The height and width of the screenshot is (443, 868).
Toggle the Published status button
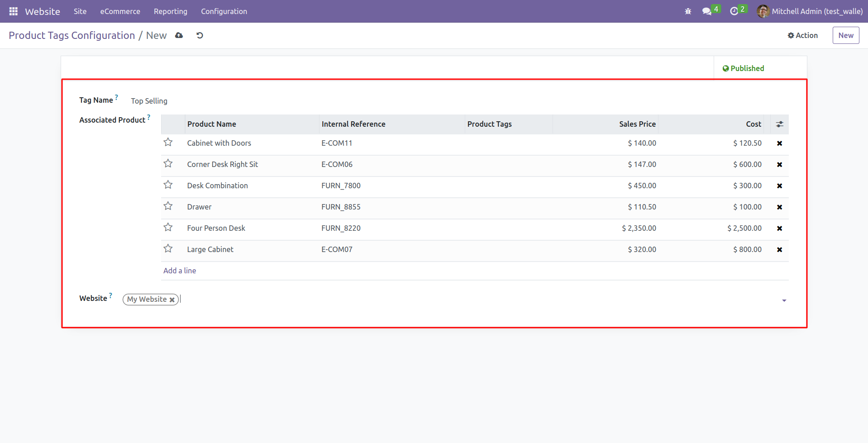coord(743,68)
